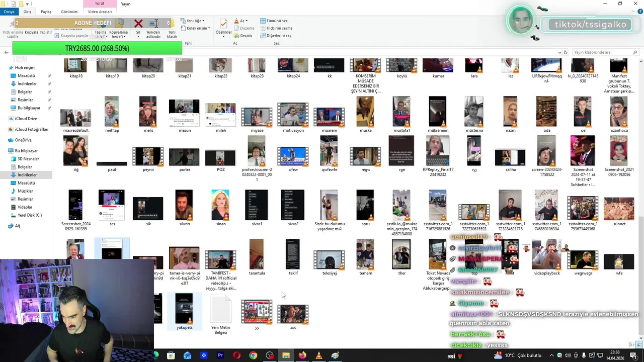Select the yakupets video thumbnail
Screen dimensions: 644x362
point(184,308)
